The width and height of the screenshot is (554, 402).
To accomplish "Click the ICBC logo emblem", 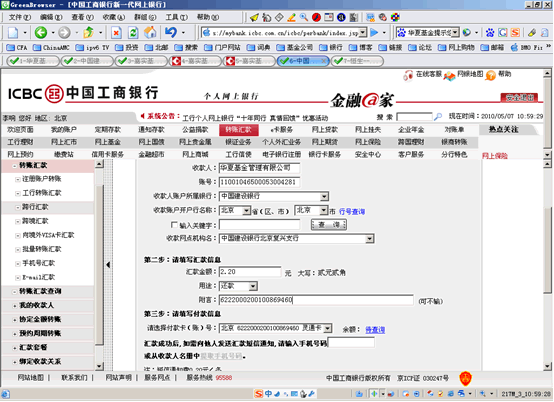I will (x=54, y=94).
